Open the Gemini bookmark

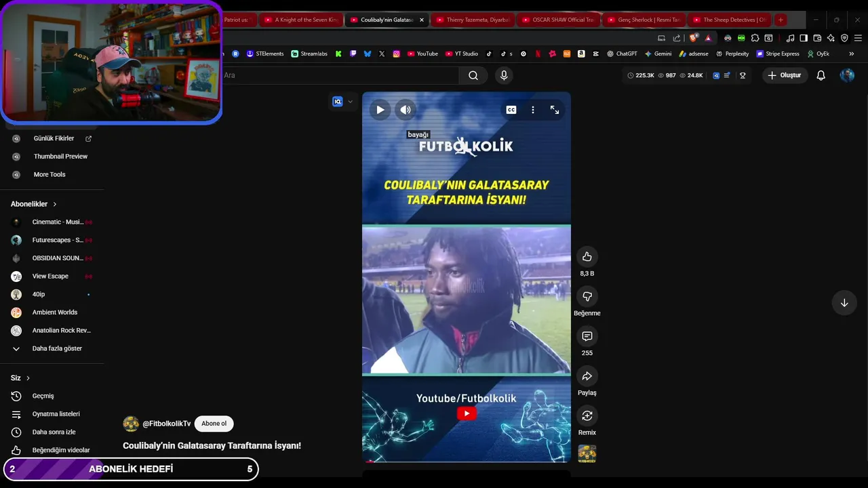(658, 54)
